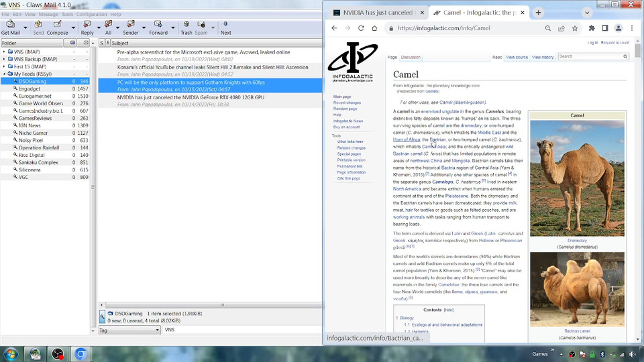Click the Random page sidebar link
This screenshot has height=362, width=644.
coord(345,109)
